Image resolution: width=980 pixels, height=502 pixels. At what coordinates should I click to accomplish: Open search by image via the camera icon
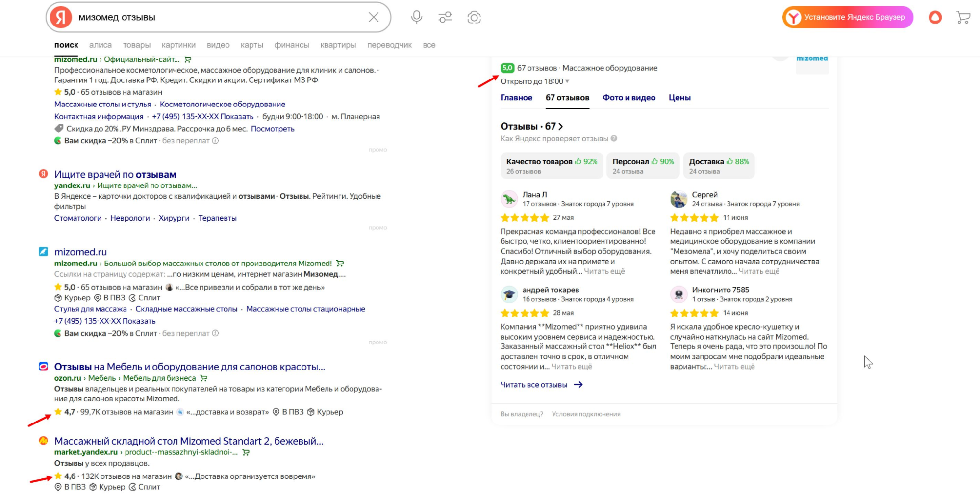pos(474,17)
